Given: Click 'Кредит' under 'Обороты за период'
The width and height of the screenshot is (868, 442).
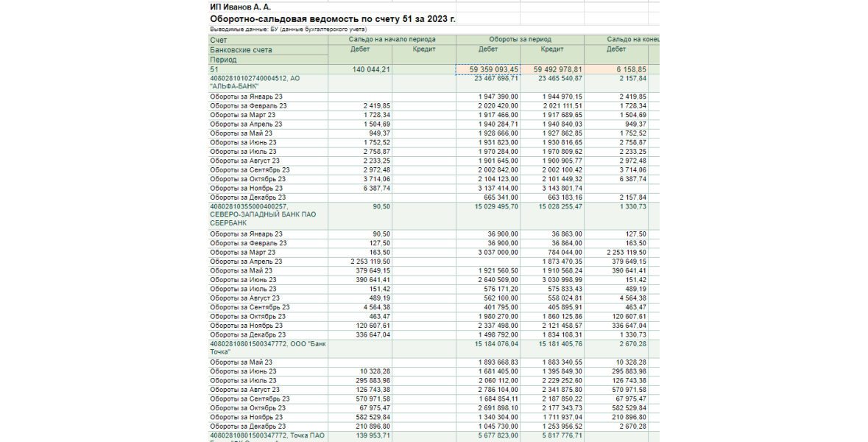Looking at the screenshot, I should pos(552,49).
